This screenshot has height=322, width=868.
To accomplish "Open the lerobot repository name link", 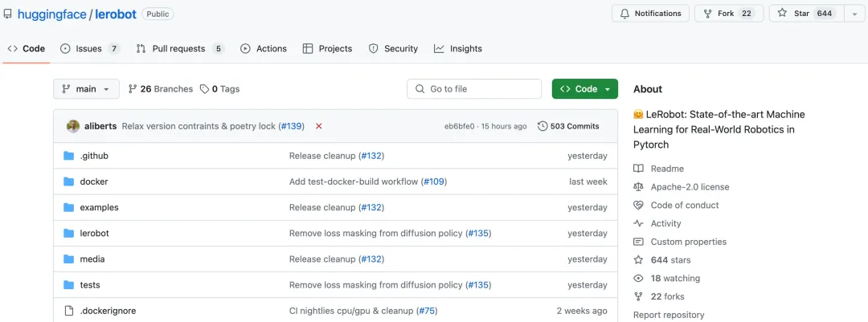I will point(116,14).
